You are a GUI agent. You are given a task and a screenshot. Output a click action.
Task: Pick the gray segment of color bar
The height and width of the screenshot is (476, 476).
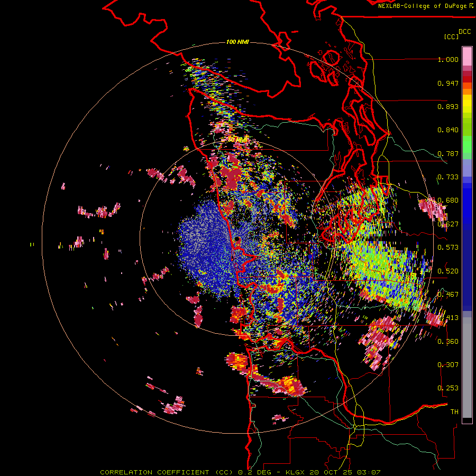[x=467, y=368]
